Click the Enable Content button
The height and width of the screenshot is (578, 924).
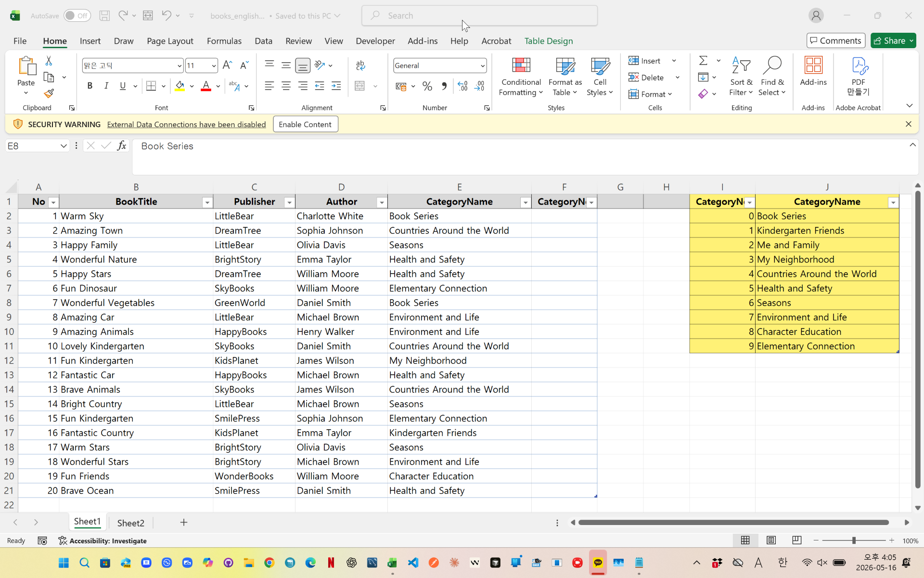coord(305,124)
